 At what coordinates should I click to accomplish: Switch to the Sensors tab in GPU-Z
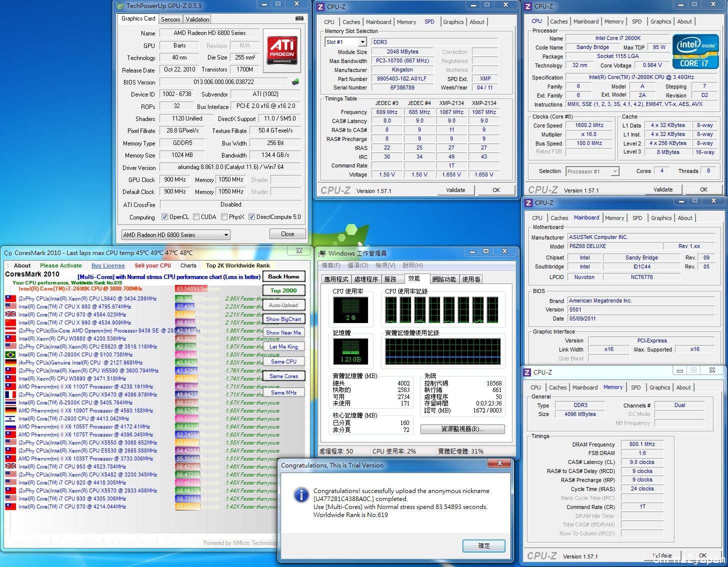click(170, 19)
